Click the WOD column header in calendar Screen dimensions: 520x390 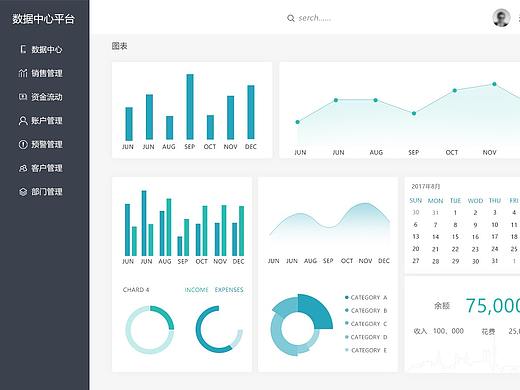475,201
